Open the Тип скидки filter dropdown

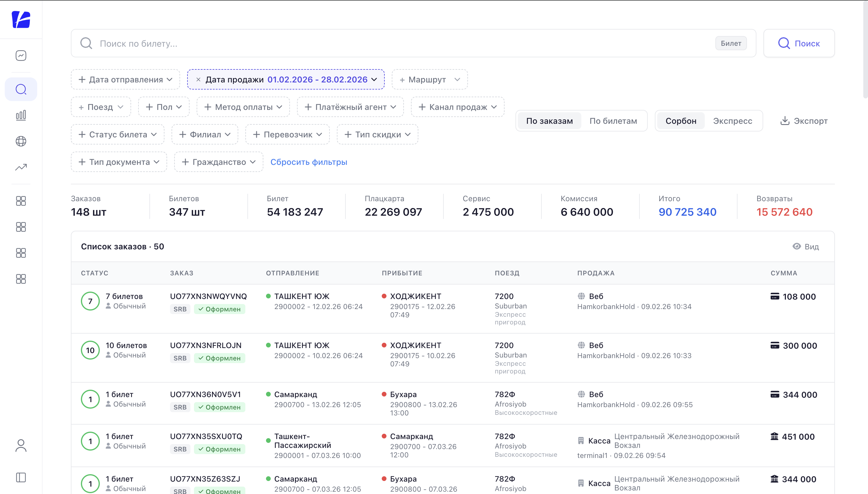click(377, 134)
